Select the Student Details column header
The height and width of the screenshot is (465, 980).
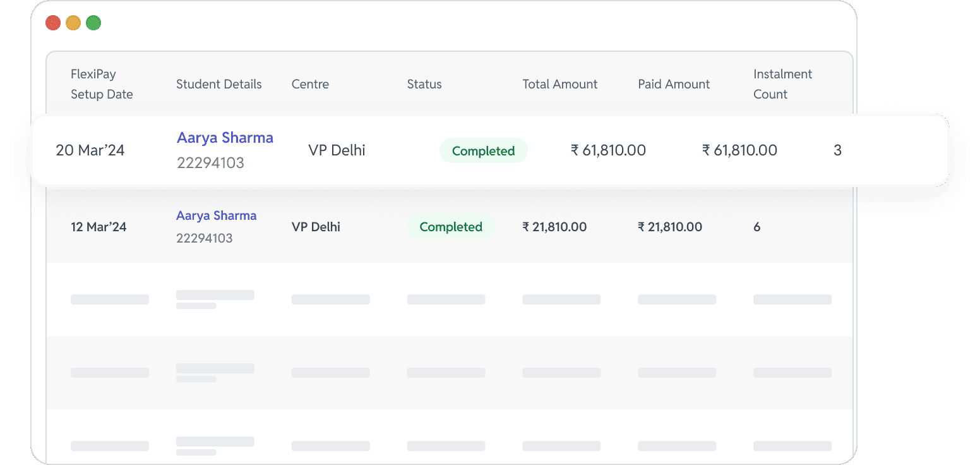pos(218,84)
